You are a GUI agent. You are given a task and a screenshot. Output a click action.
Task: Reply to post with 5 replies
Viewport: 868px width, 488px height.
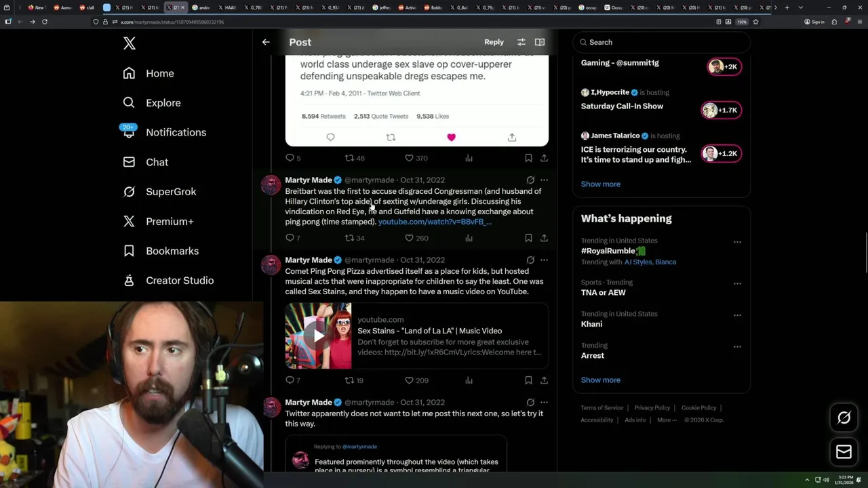pyautogui.click(x=293, y=158)
